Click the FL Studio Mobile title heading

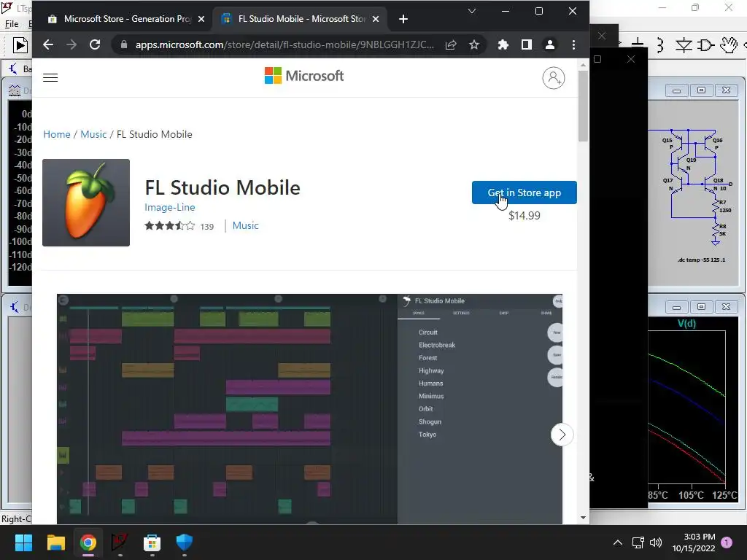[x=222, y=187]
